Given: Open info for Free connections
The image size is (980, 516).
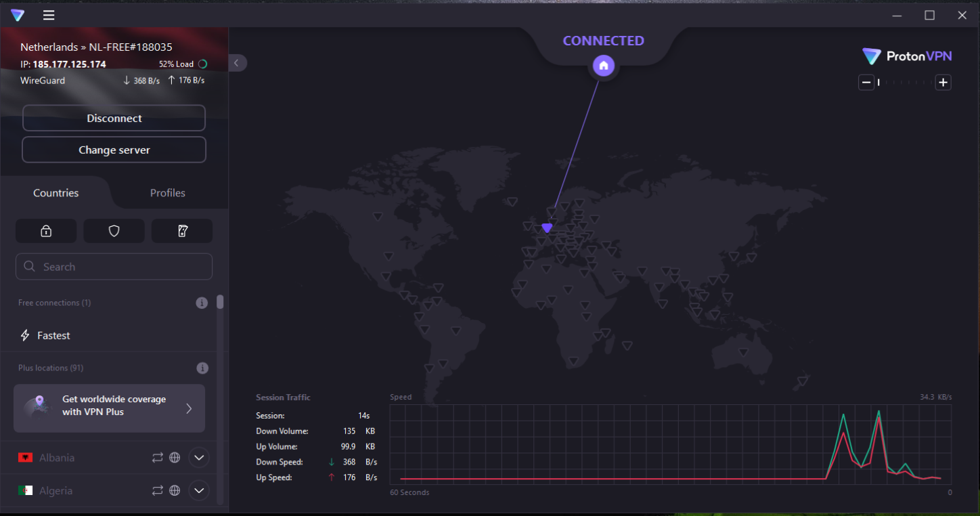Looking at the screenshot, I should pyautogui.click(x=202, y=303).
